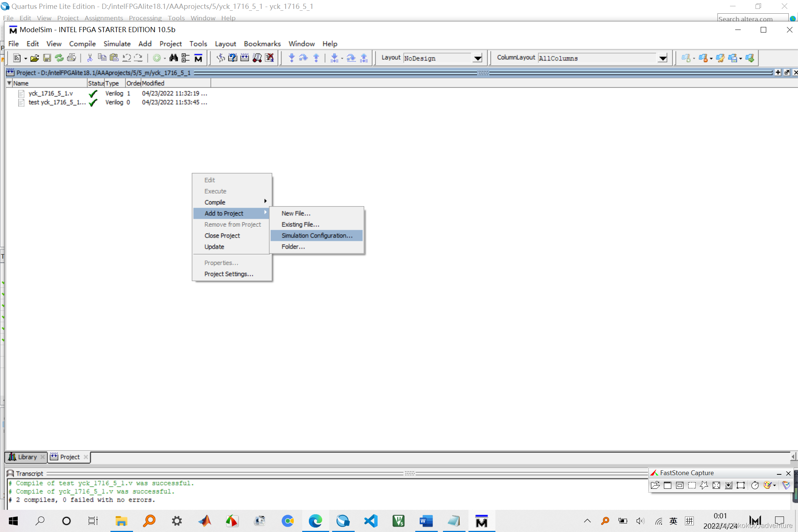The width and height of the screenshot is (798, 532).
Task: Select Close Project in context menu
Action: tap(231, 235)
